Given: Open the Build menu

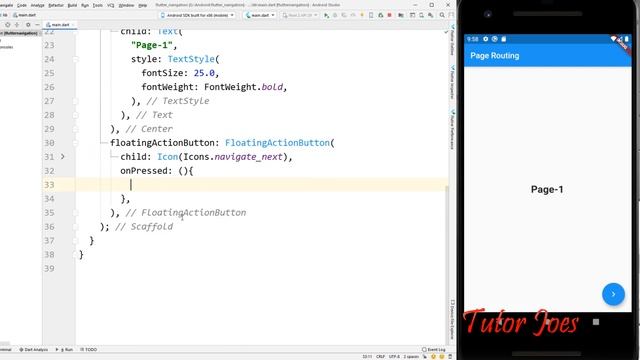Looking at the screenshot, I should coord(72,5).
